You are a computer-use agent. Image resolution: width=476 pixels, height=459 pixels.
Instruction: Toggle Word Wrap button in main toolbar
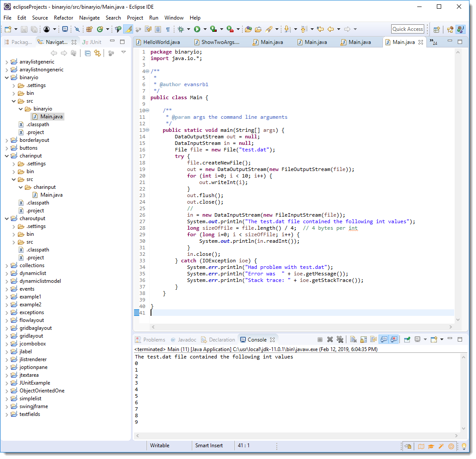(x=148, y=29)
